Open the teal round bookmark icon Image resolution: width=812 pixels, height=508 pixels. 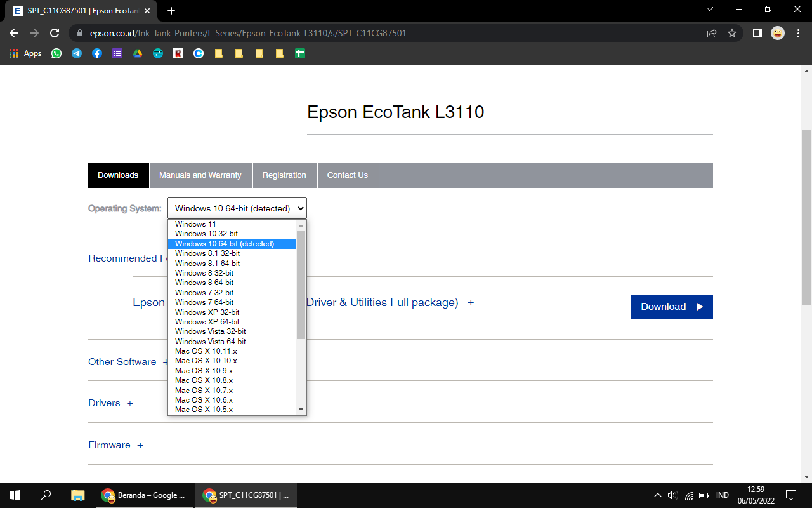(x=158, y=54)
